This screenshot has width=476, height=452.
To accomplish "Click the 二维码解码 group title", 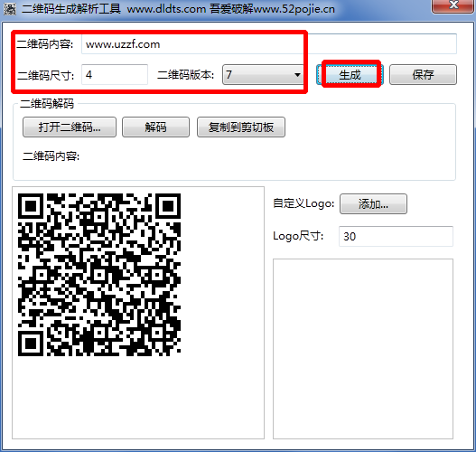I will pyautogui.click(x=47, y=104).
